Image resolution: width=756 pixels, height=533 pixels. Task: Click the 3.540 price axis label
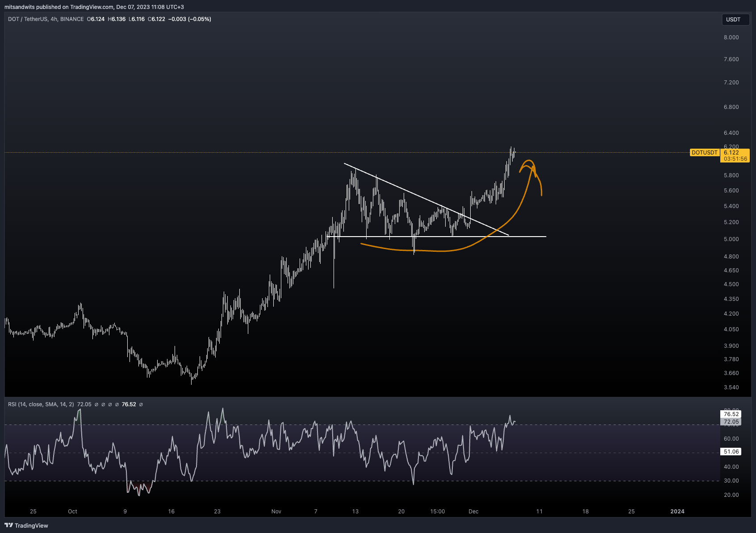(x=731, y=387)
